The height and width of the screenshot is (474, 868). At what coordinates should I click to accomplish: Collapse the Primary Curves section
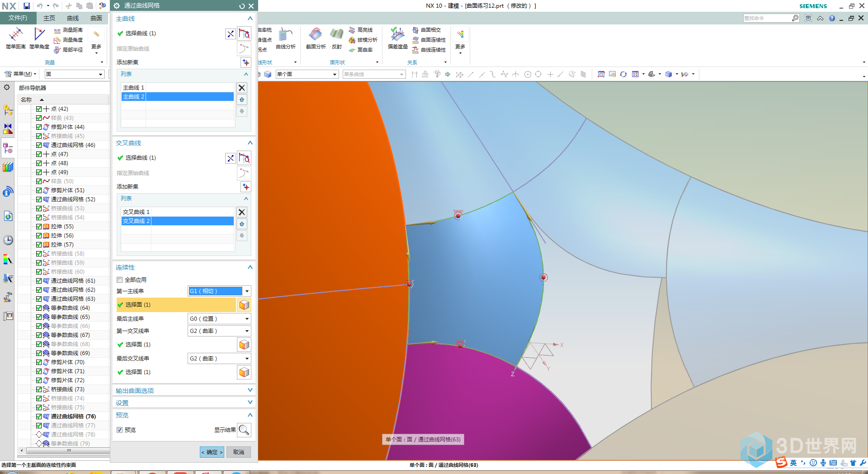250,19
